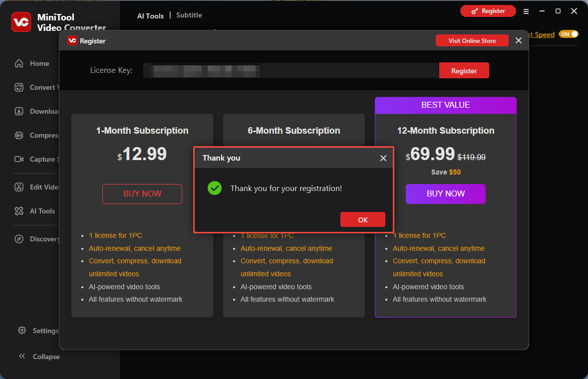Click the Register key button in title bar

488,11
